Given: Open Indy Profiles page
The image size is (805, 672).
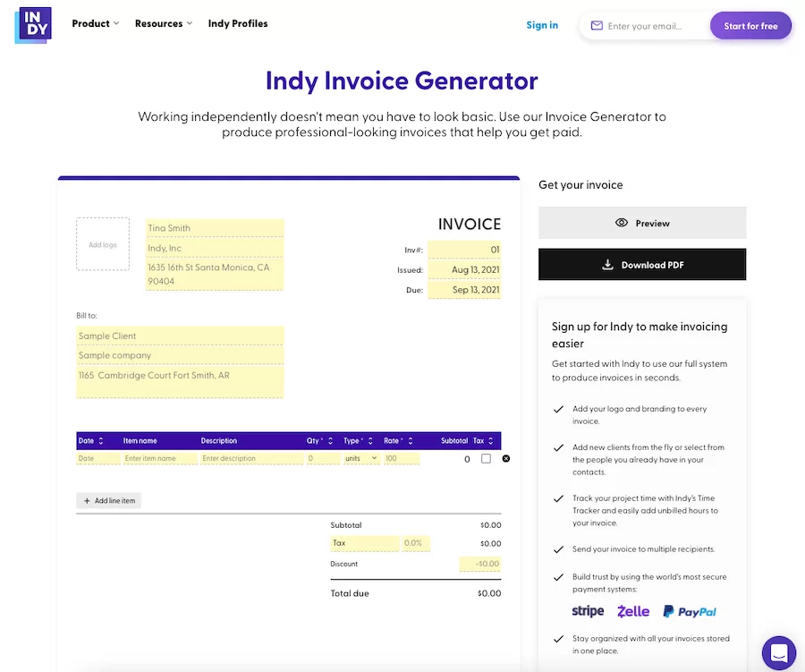Looking at the screenshot, I should coord(238,23).
